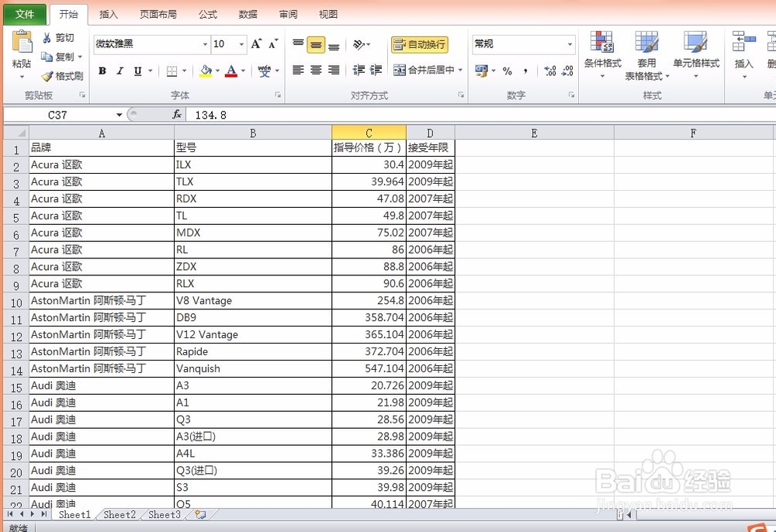Open the font size dropdown showing 10
Image resolution: width=776 pixels, height=532 pixels.
(x=241, y=44)
